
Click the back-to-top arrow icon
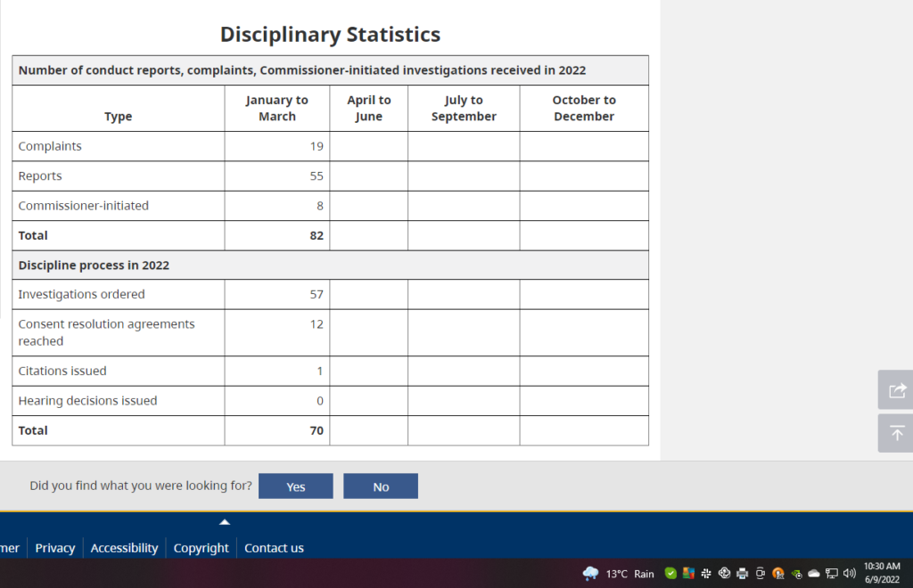pyautogui.click(x=897, y=433)
